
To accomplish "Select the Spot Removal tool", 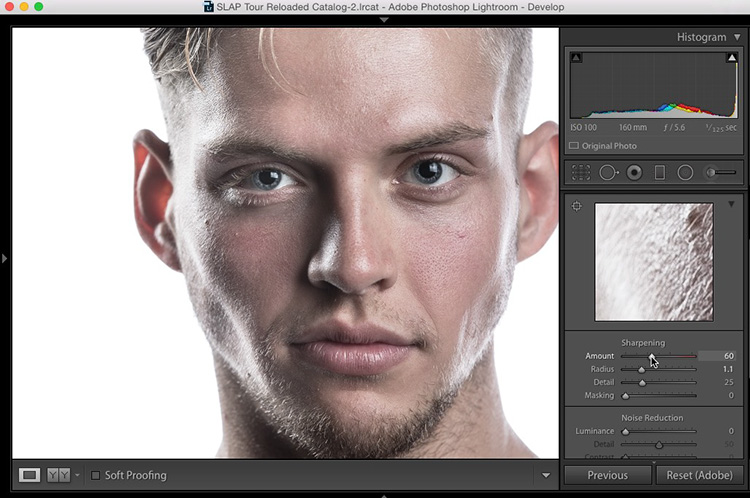I will pyautogui.click(x=608, y=172).
